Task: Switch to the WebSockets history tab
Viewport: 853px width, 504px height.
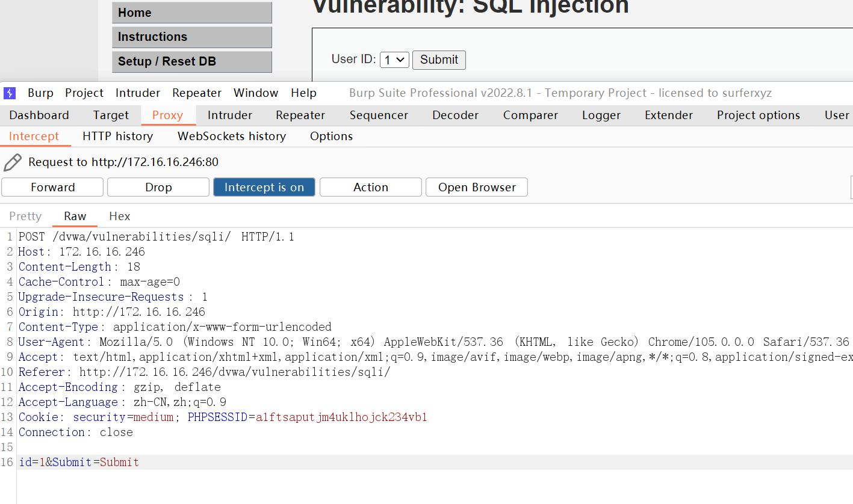Action: coord(231,137)
